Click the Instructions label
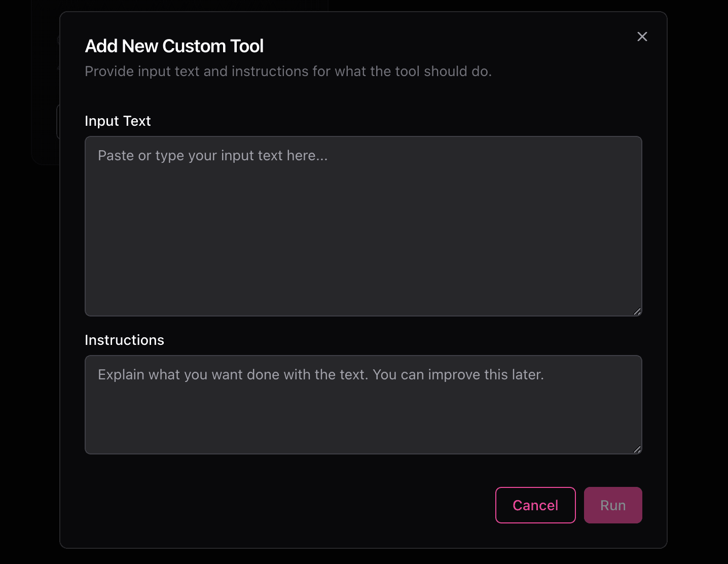Screen dimensions: 728x564 [124, 340]
